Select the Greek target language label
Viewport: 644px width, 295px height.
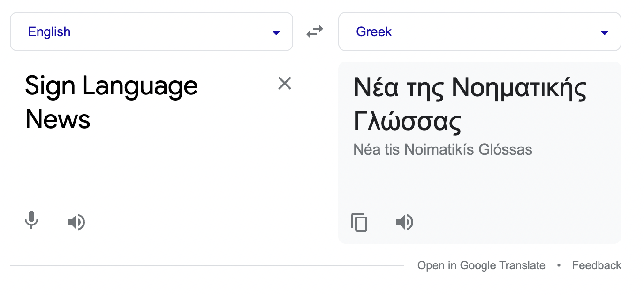374,32
